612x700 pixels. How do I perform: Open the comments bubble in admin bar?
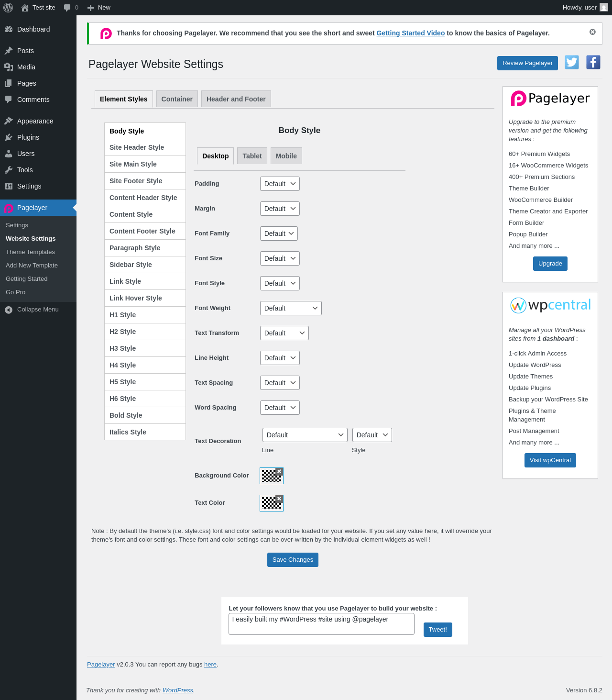click(71, 8)
